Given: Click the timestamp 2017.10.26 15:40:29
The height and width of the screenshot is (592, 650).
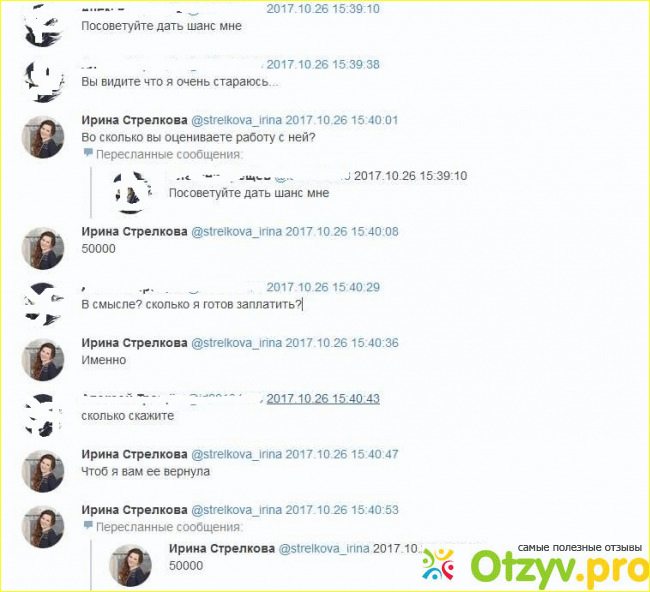Looking at the screenshot, I should [x=323, y=287].
